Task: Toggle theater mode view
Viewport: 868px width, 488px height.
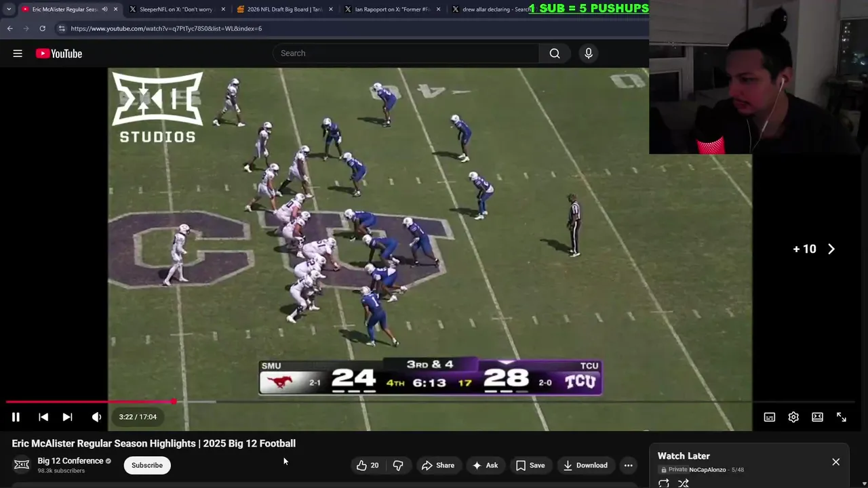Action: coord(817,417)
